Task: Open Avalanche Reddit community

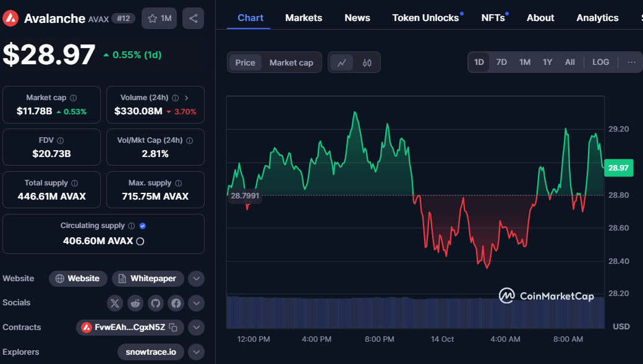Action: click(135, 303)
